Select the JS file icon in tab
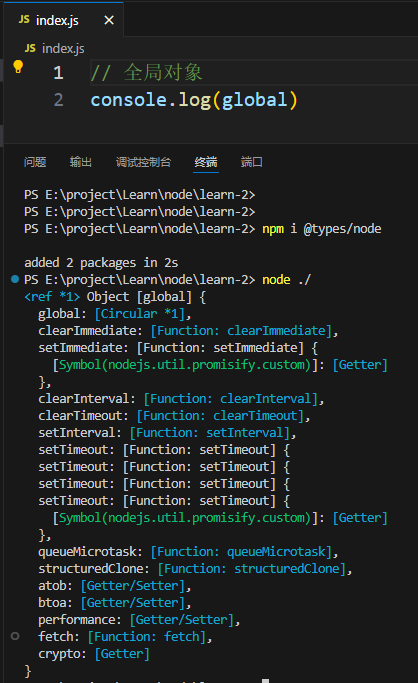Image resolution: width=418 pixels, height=683 pixels. pyautogui.click(x=24, y=20)
